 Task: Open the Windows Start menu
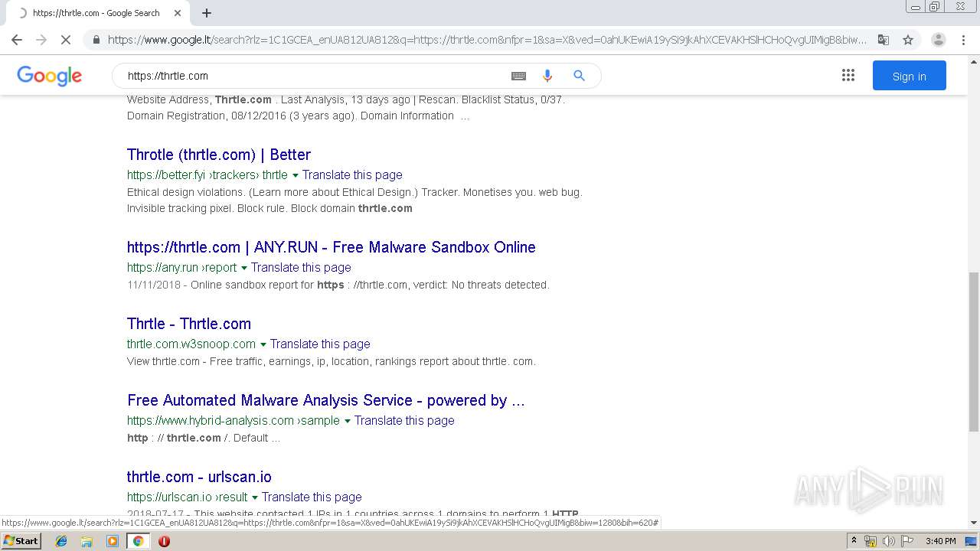(x=21, y=540)
